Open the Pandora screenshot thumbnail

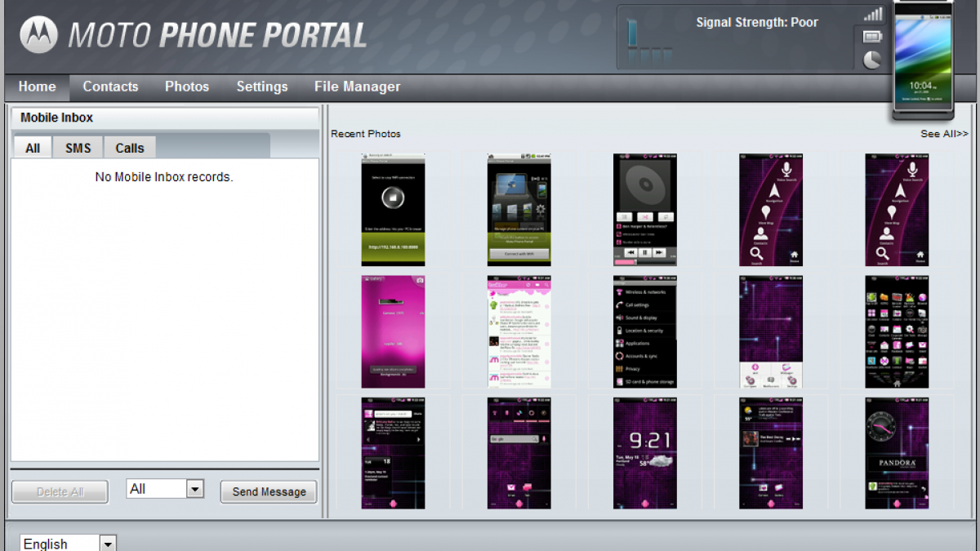(897, 453)
